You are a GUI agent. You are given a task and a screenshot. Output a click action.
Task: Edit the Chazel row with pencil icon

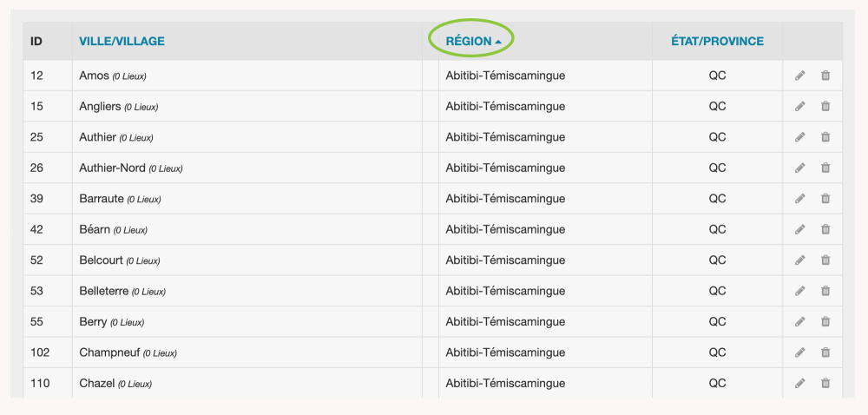coord(800,384)
